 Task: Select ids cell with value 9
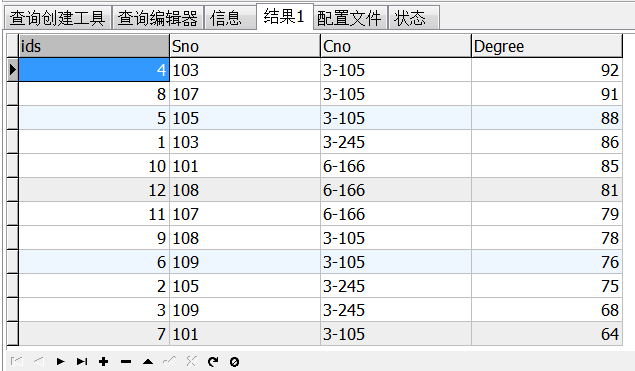(94, 238)
